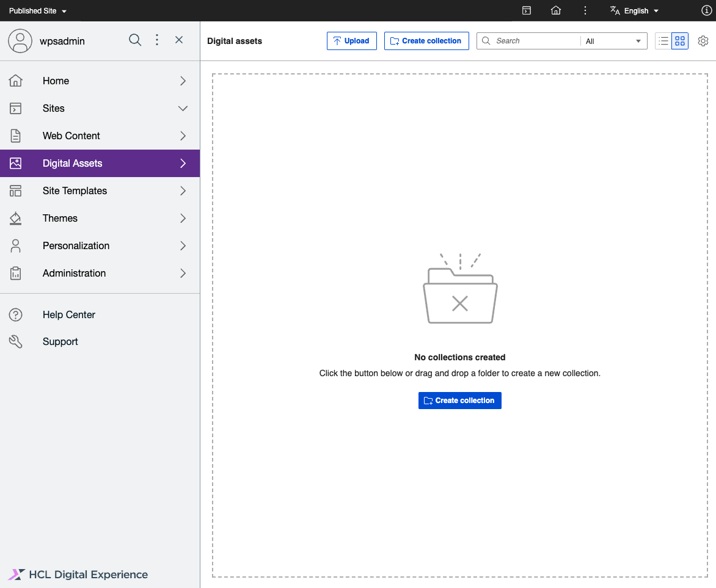716x588 pixels.
Task: Switch assets to list view
Action: (x=663, y=41)
